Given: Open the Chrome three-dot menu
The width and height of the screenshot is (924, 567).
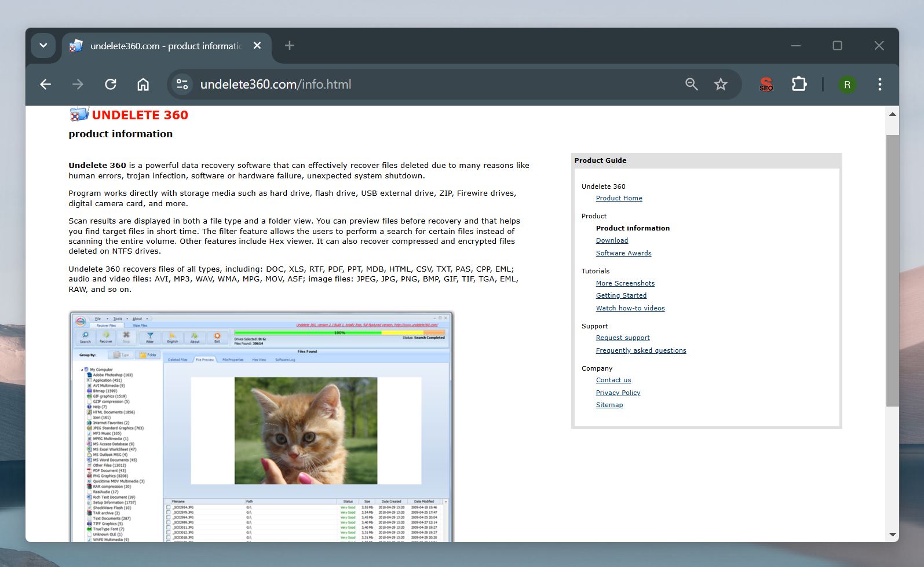Looking at the screenshot, I should click(x=879, y=85).
